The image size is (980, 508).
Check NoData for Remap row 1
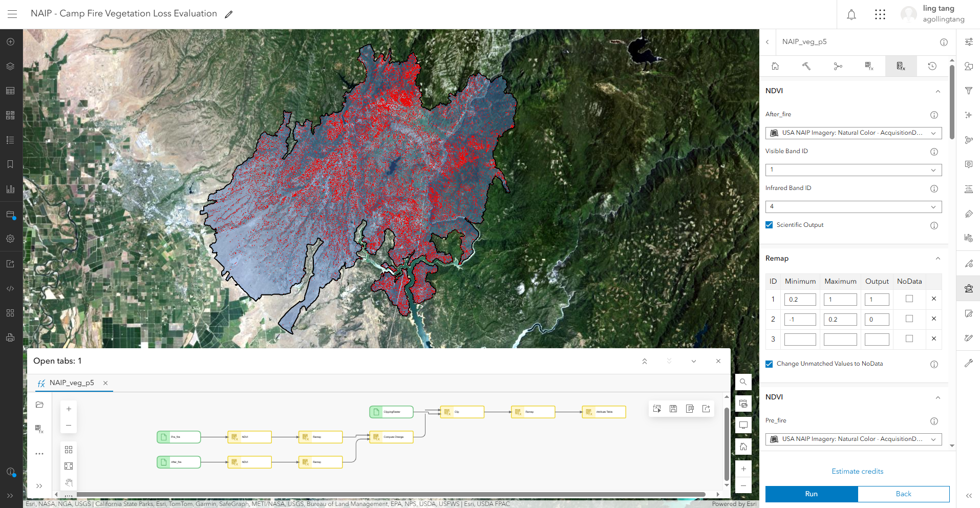[909, 299]
